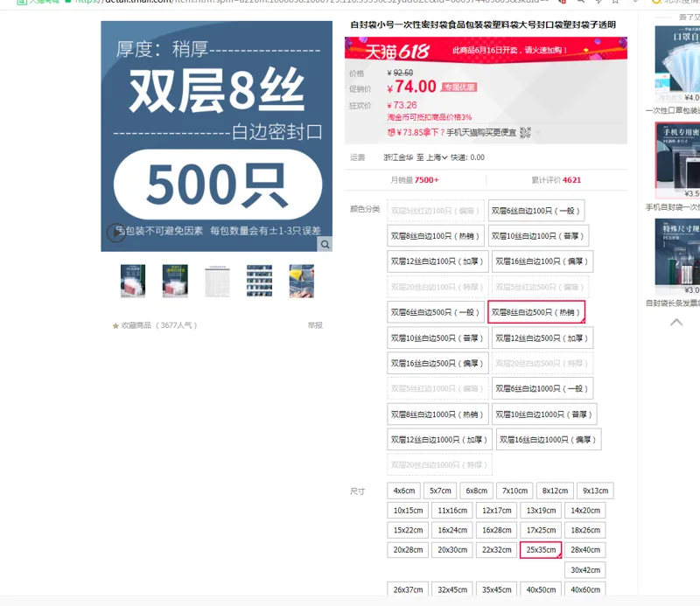
Task: Click the 天猫618 promotion banner
Action: tap(486, 50)
